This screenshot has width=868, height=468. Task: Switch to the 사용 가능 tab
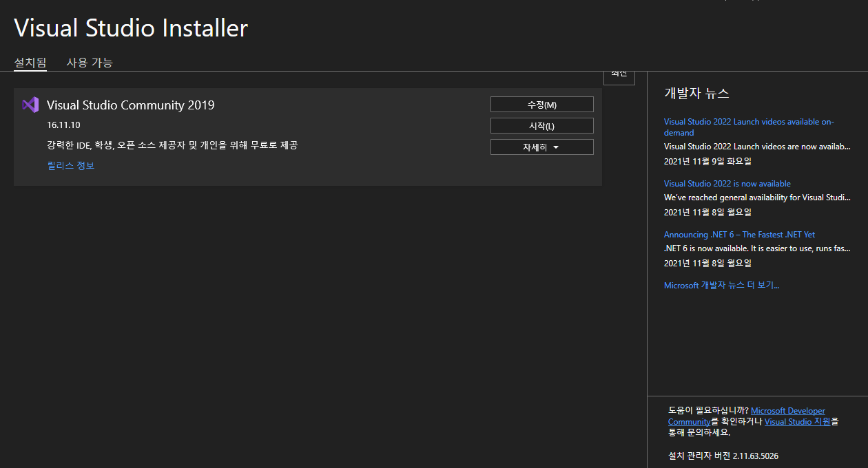tap(90, 63)
